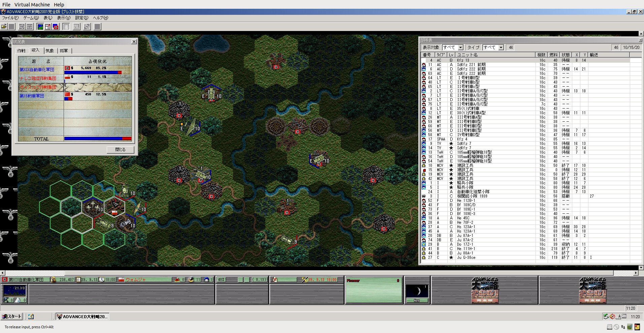
Task: Open the 表(L) menu
Action: click(x=48, y=18)
